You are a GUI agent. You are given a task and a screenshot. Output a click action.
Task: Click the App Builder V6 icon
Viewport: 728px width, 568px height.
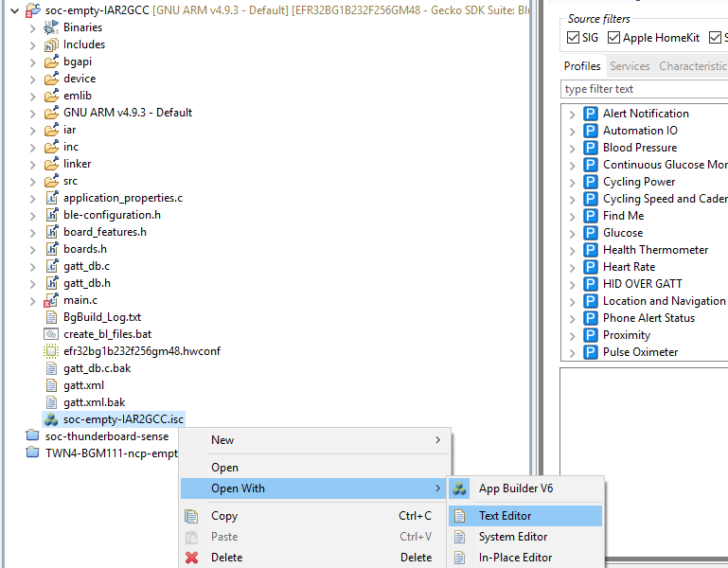point(460,488)
